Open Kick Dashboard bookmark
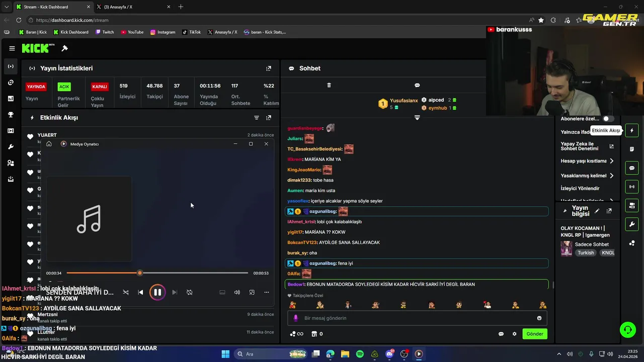 point(70,32)
